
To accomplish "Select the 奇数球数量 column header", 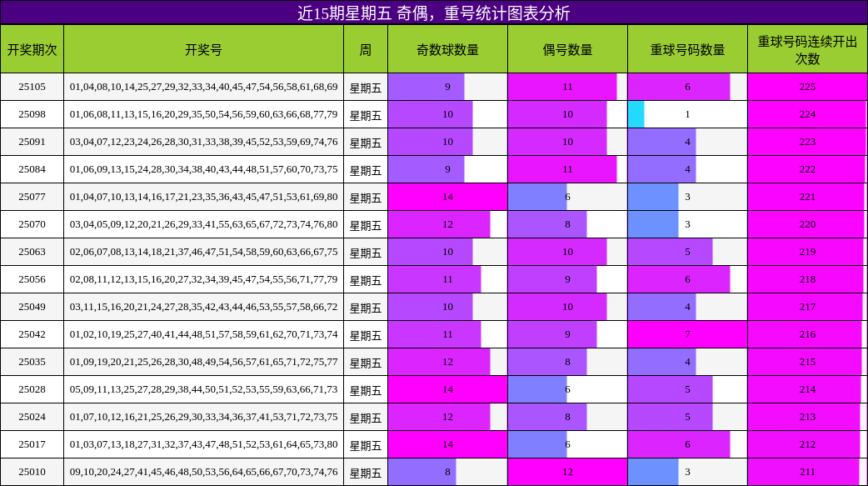I will click(x=449, y=50).
